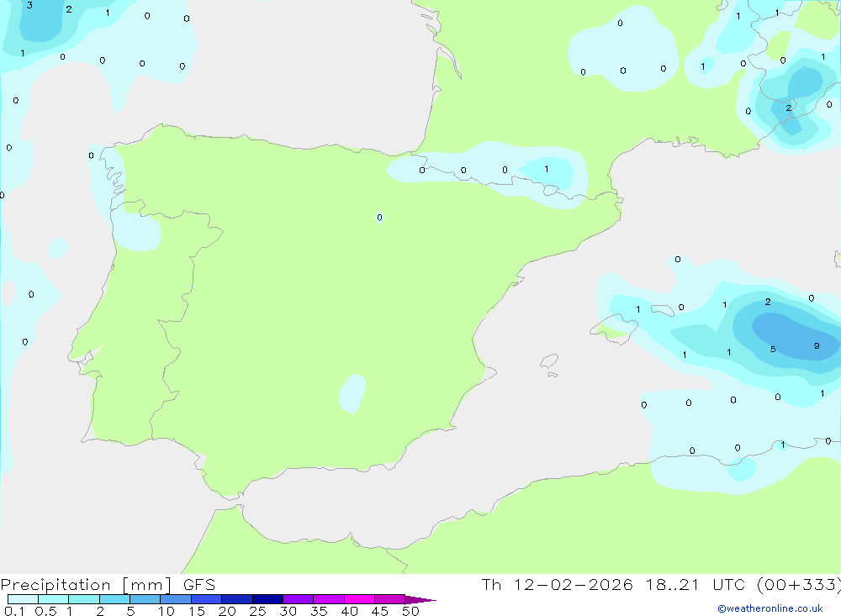
Task: Click the 35–40 mm violet legend swatch
Action: [x=328, y=599]
